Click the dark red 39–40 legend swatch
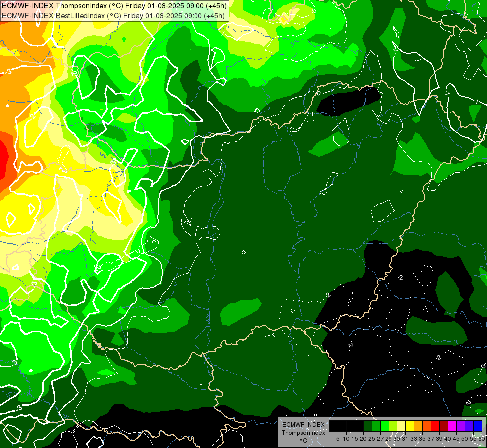Screen dimensions: 487x448 (444, 426)
